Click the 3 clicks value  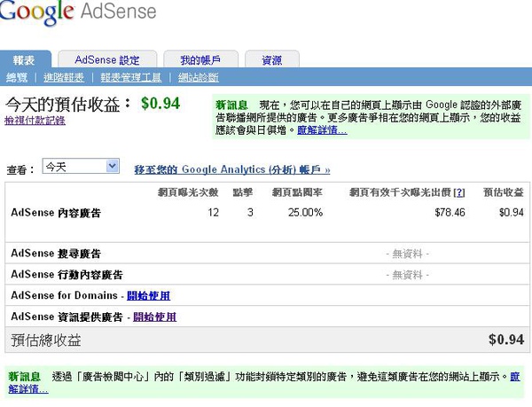coord(250,213)
